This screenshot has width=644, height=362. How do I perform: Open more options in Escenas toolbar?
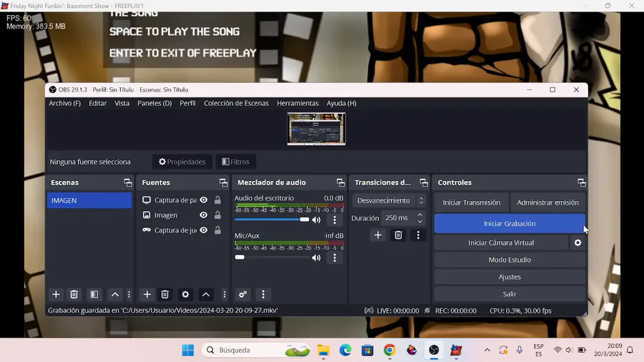pyautogui.click(x=129, y=294)
